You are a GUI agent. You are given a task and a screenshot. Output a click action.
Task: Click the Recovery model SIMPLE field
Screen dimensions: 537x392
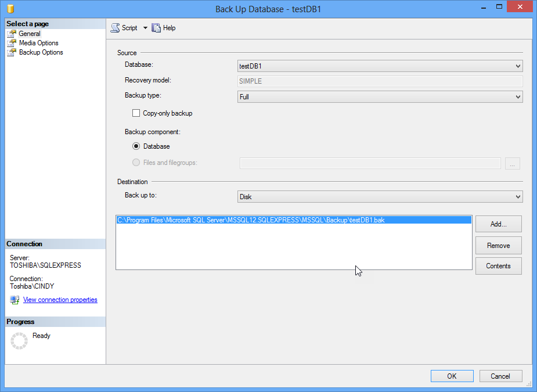coord(380,81)
